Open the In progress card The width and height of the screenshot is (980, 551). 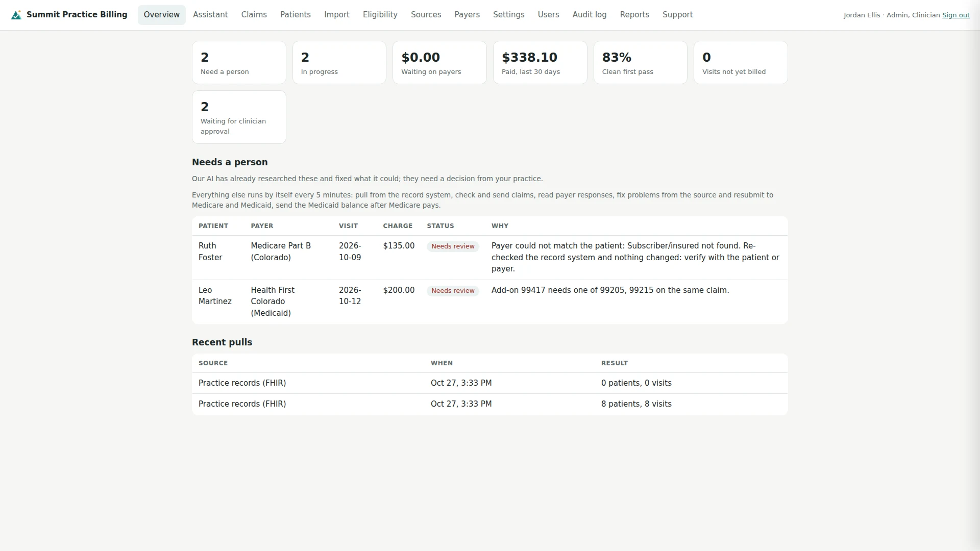pos(339,63)
